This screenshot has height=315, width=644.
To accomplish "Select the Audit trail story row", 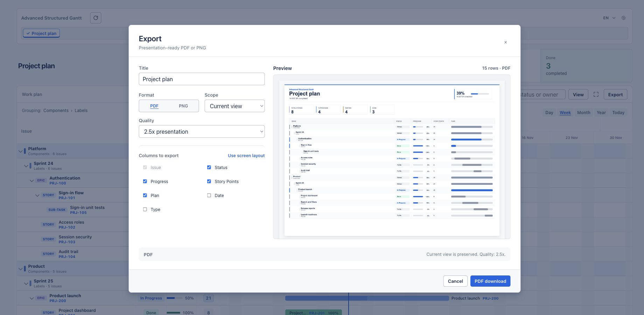I will [73, 254].
